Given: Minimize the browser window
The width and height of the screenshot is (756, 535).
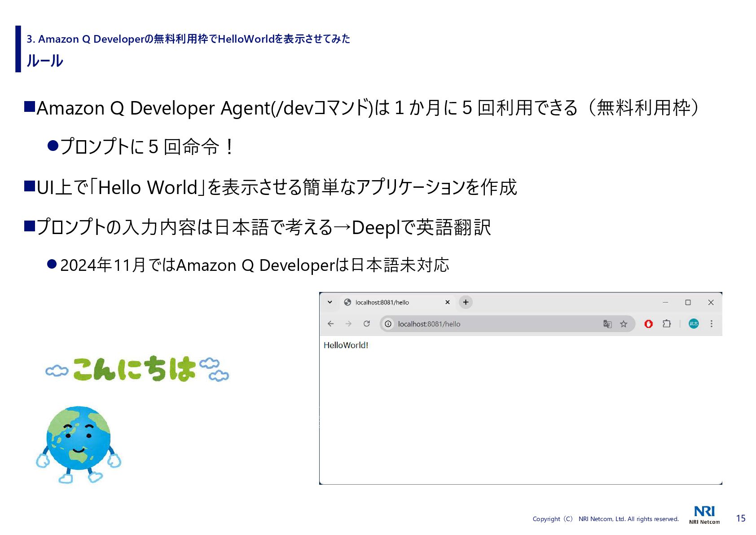Looking at the screenshot, I should tap(665, 302).
